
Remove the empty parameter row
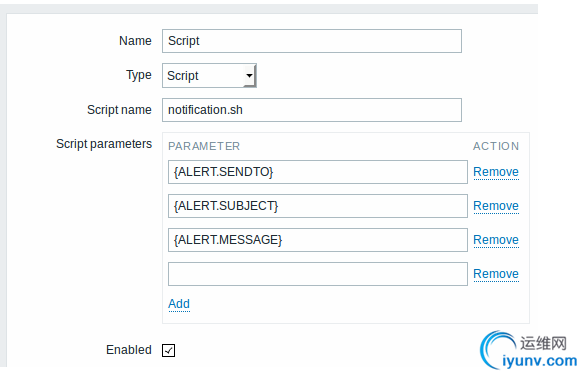pyautogui.click(x=496, y=274)
